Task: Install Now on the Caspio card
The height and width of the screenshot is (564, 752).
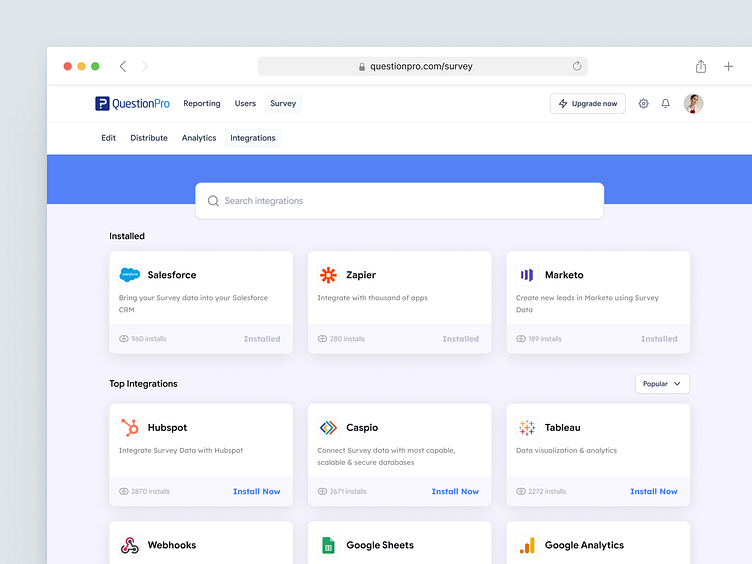Action: point(455,492)
